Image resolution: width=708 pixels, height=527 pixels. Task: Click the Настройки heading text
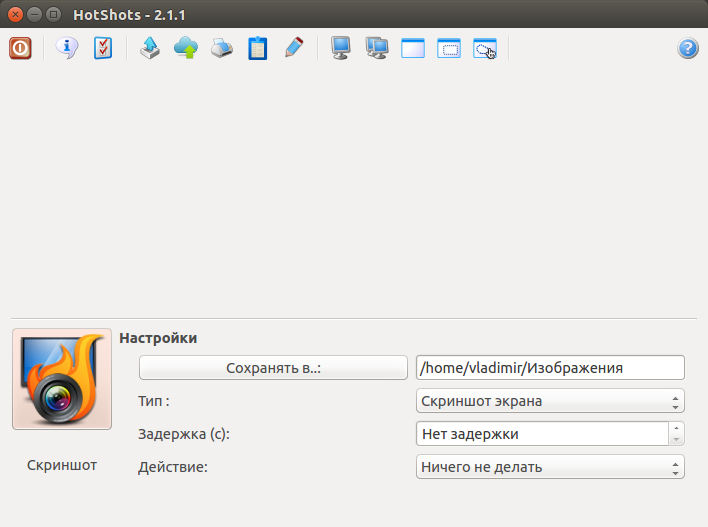[158, 338]
